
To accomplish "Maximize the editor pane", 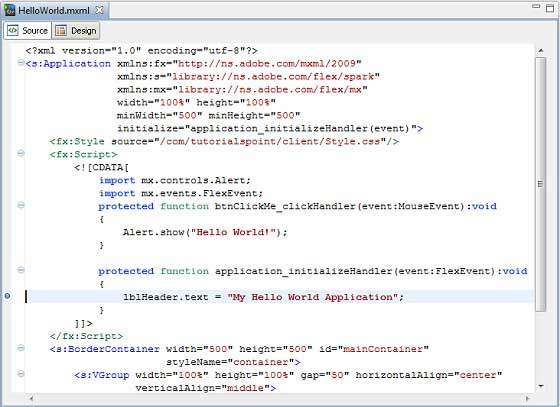I will pyautogui.click(x=550, y=8).
